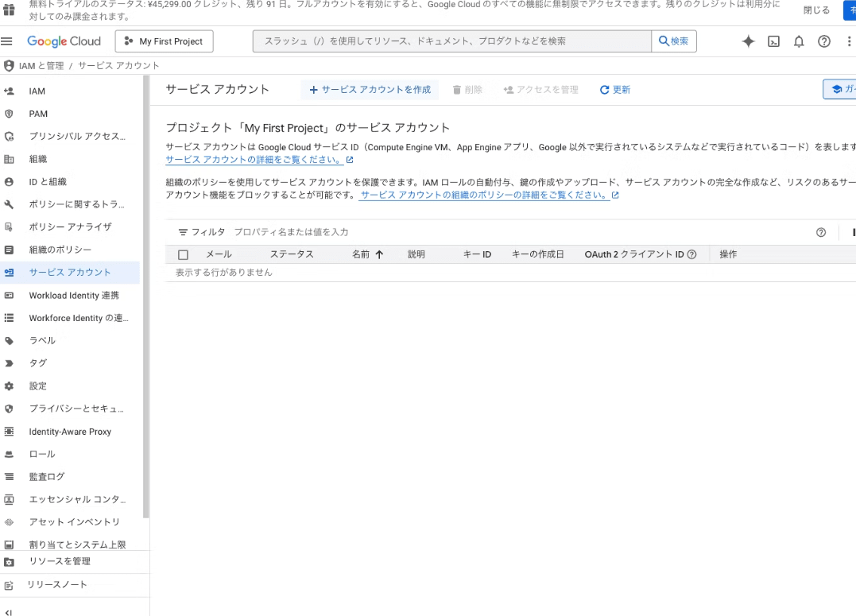The width and height of the screenshot is (856, 616).
Task: Click 閉じる in the trial banner
Action: point(816,10)
